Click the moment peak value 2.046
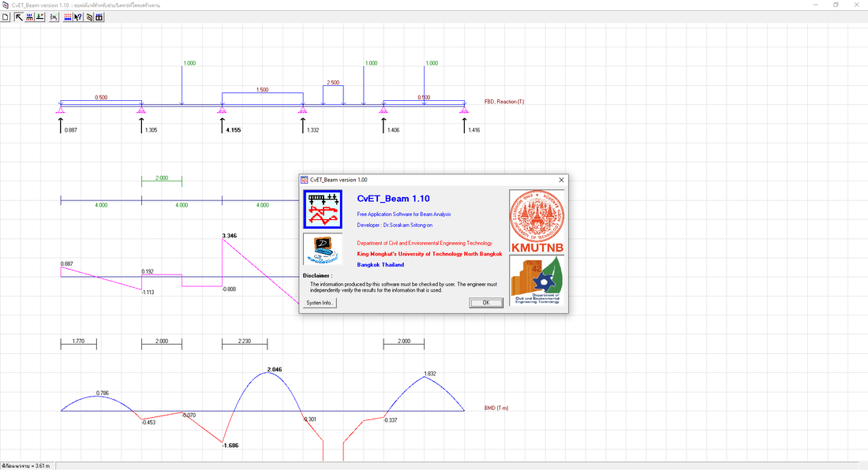This screenshot has width=868, height=470. [x=275, y=369]
